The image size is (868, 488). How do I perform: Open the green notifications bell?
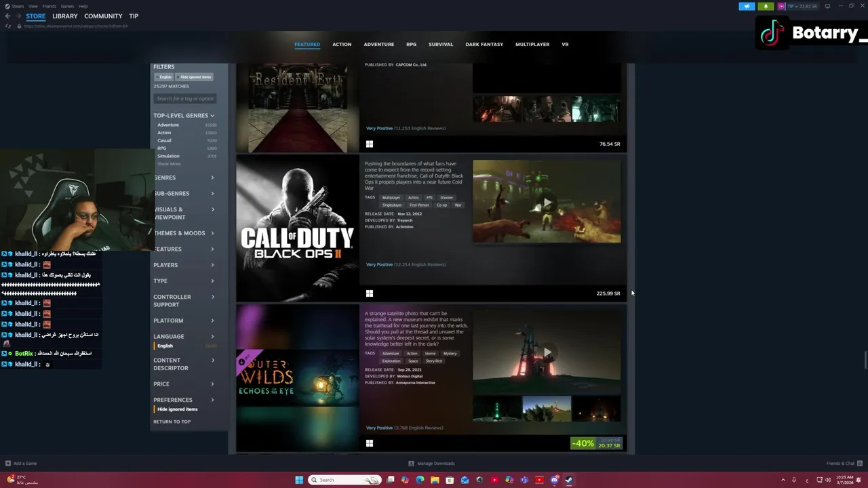coord(766,6)
